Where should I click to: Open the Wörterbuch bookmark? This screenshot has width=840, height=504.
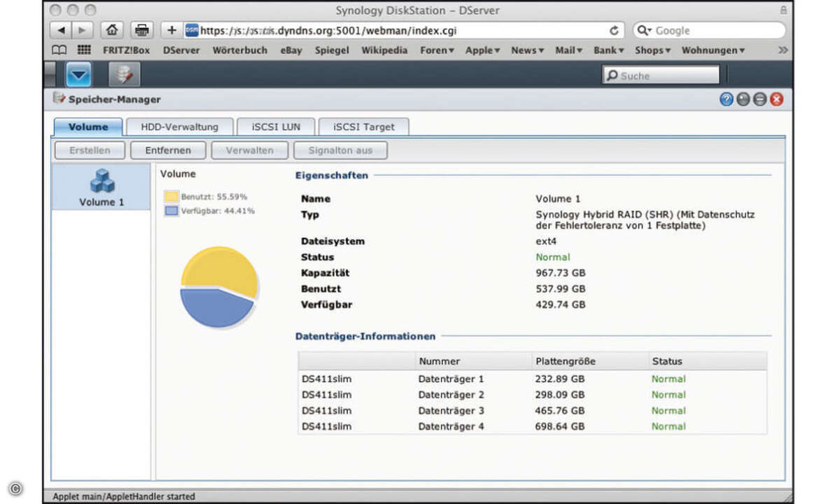(x=239, y=50)
